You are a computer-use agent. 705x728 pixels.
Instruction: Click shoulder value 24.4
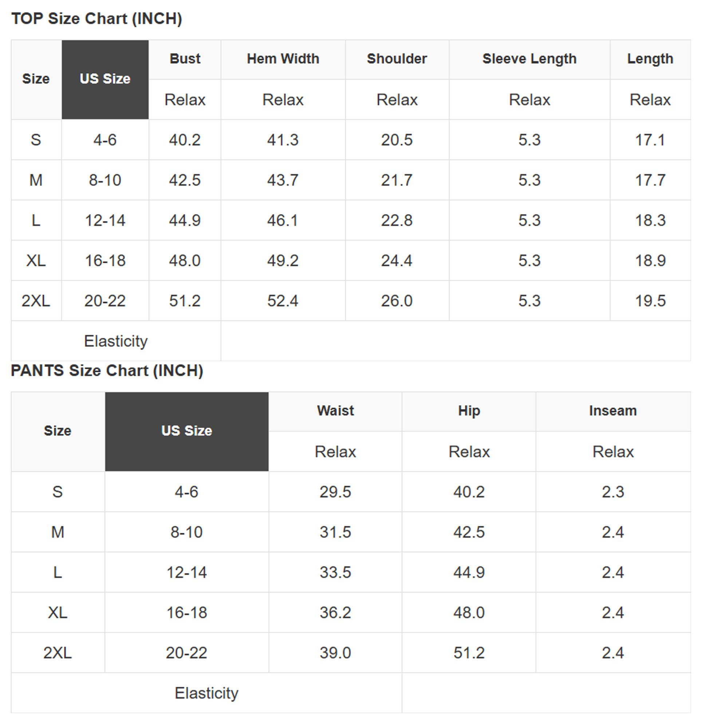[397, 261]
